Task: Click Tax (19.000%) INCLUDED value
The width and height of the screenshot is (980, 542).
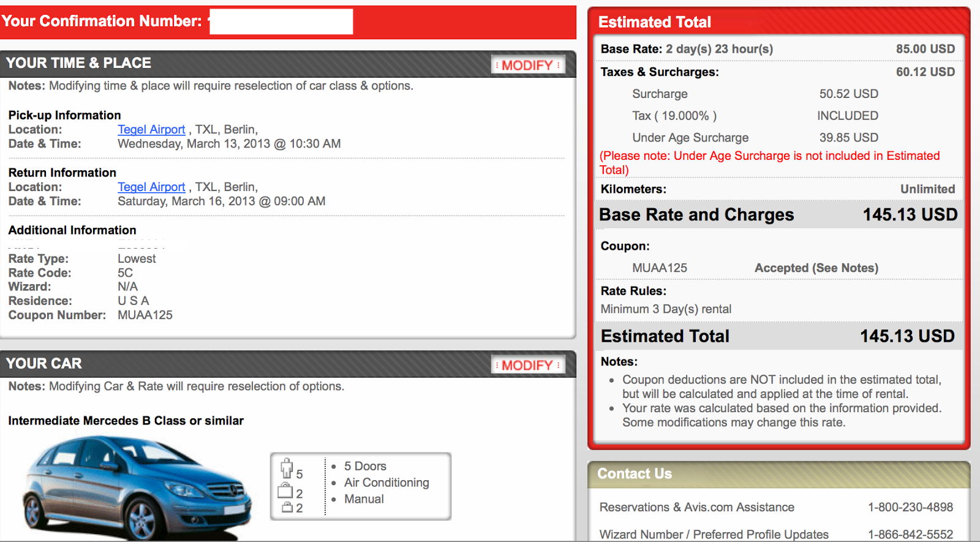Action: tap(848, 116)
